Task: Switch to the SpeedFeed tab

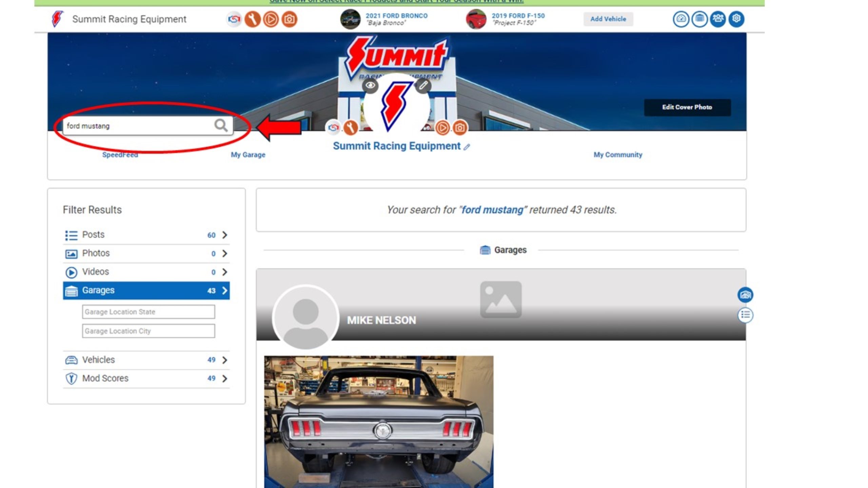Action: pyautogui.click(x=120, y=155)
